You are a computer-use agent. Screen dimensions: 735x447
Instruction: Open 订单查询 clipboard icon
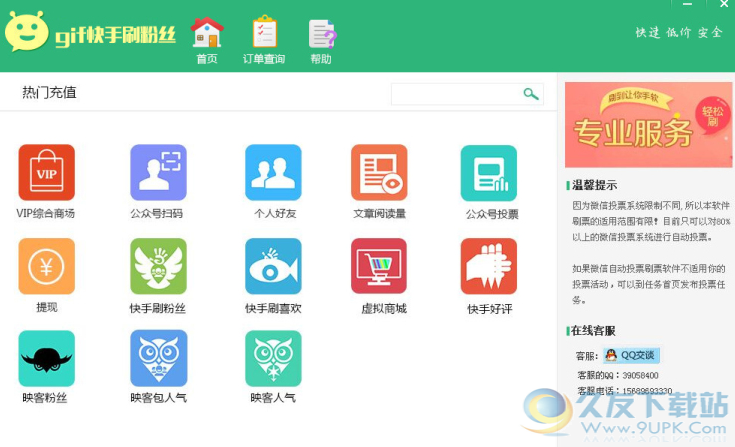tap(264, 31)
